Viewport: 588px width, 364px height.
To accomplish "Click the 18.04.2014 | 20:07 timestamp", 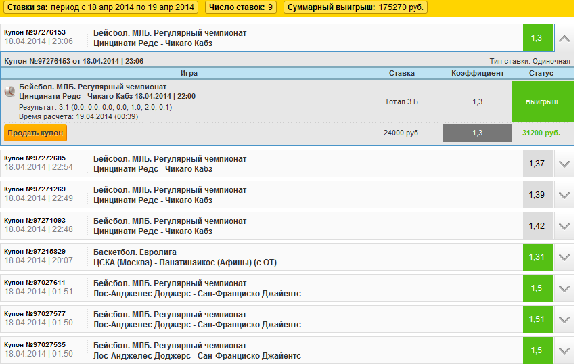I will click(x=39, y=260).
